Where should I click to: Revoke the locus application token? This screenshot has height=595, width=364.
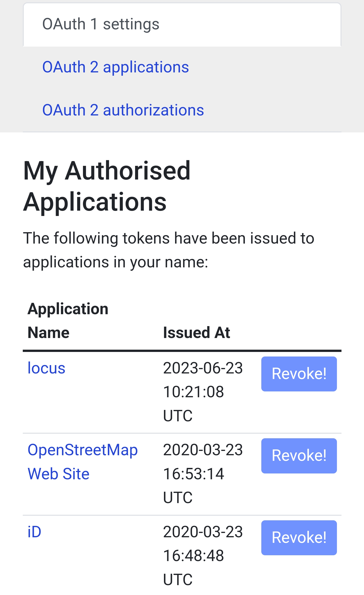(x=299, y=374)
